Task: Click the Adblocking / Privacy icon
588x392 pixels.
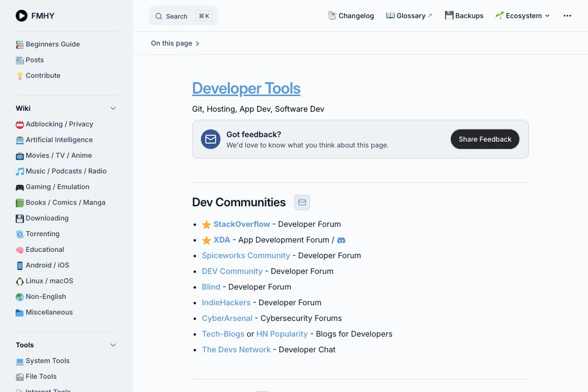Action: pos(20,124)
